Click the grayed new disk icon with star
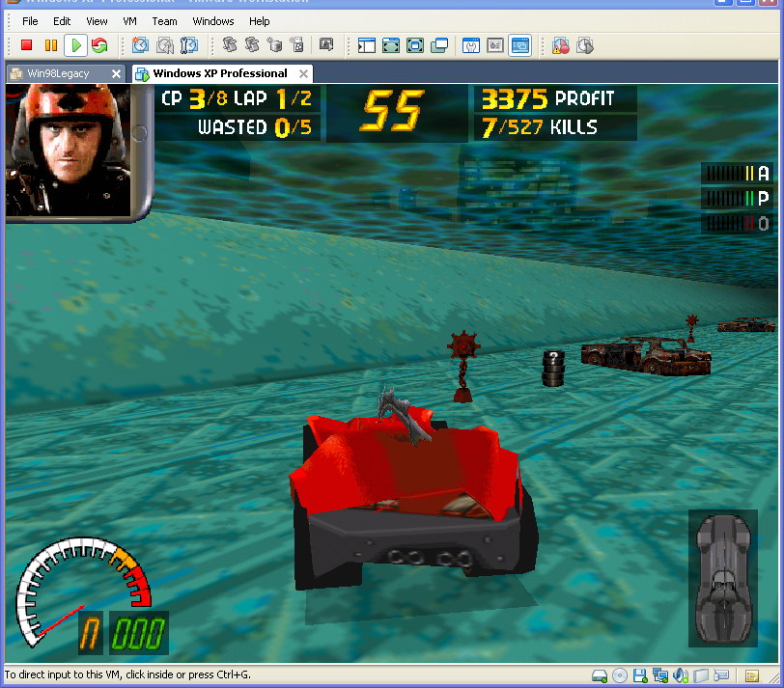The width and height of the screenshot is (784, 688). (x=274, y=45)
